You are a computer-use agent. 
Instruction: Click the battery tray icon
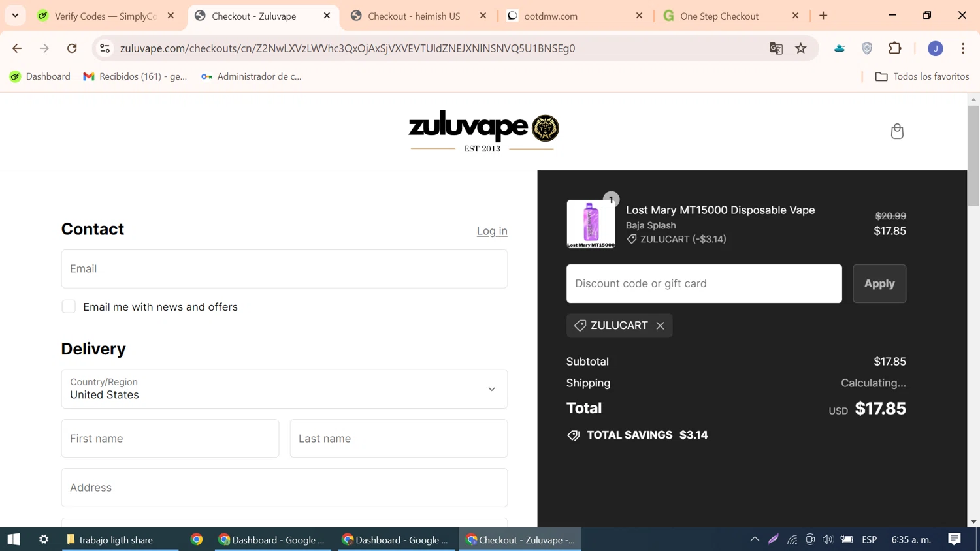[x=847, y=539]
